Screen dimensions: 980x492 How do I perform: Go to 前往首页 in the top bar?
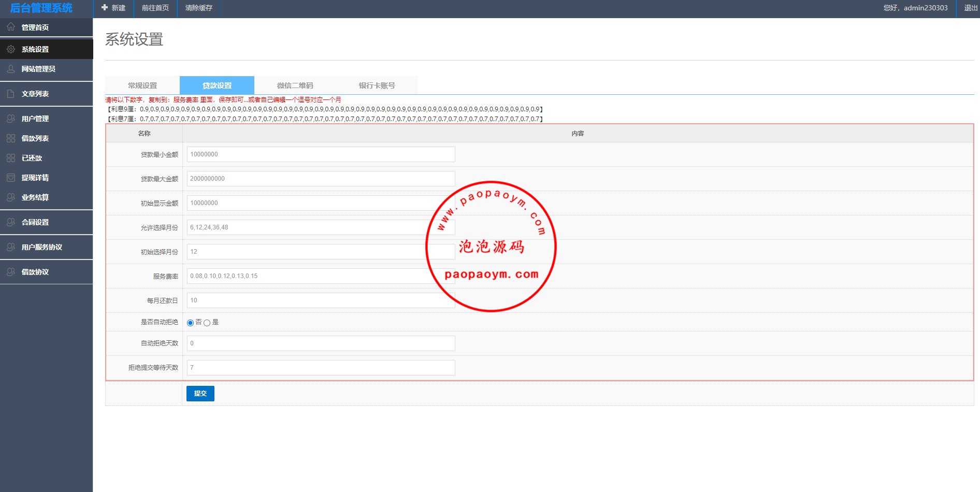pyautogui.click(x=155, y=8)
